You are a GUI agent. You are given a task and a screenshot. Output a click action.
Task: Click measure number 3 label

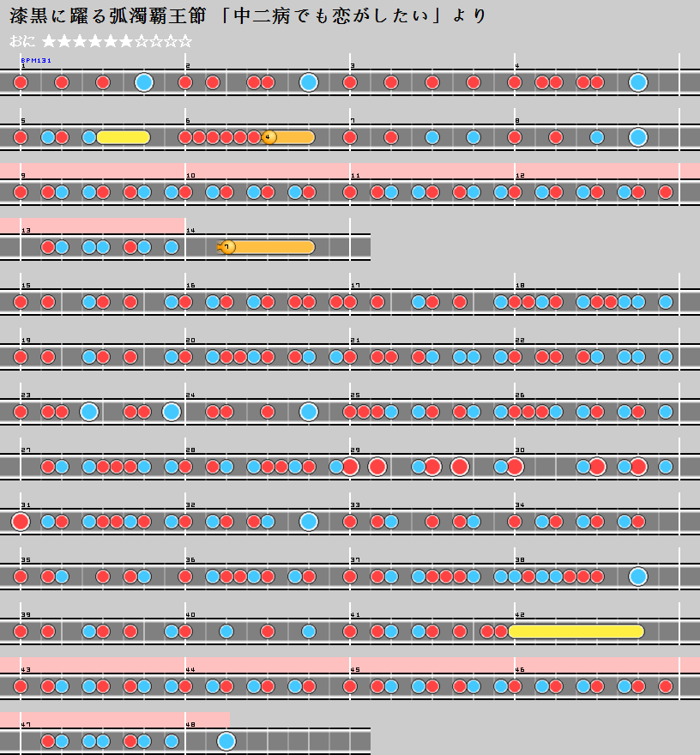pos(353,65)
